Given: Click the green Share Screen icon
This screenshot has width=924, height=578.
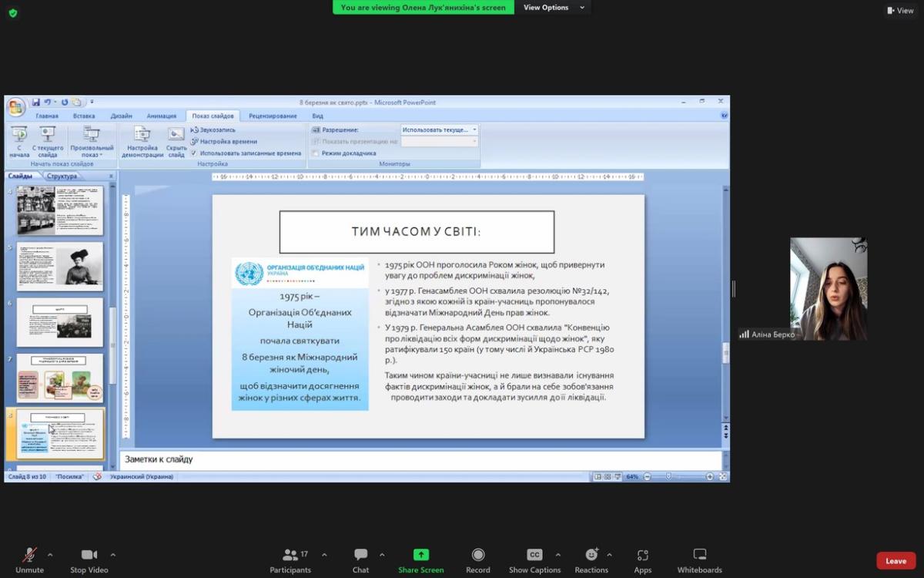Looking at the screenshot, I should tap(420, 555).
